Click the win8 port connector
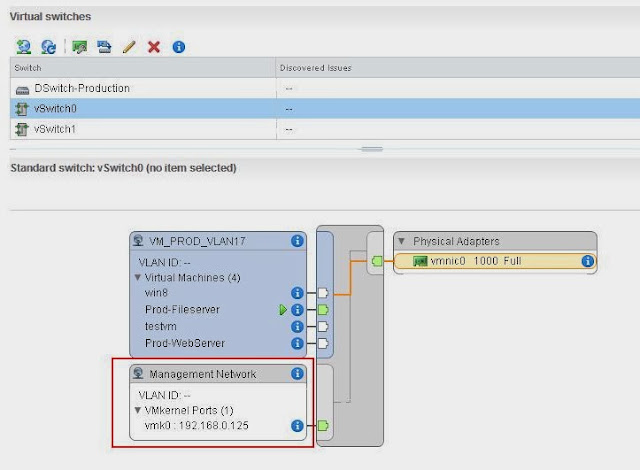This screenshot has height=470, width=640. point(323,293)
